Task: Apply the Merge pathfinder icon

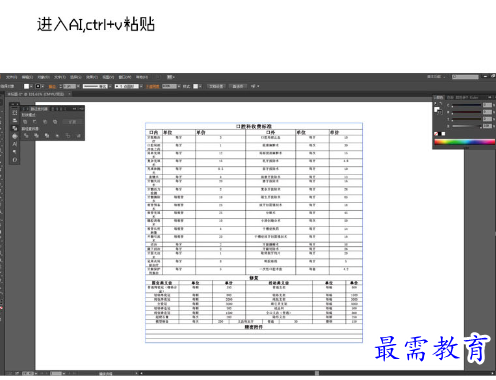Action: pyautogui.click(x=47, y=135)
